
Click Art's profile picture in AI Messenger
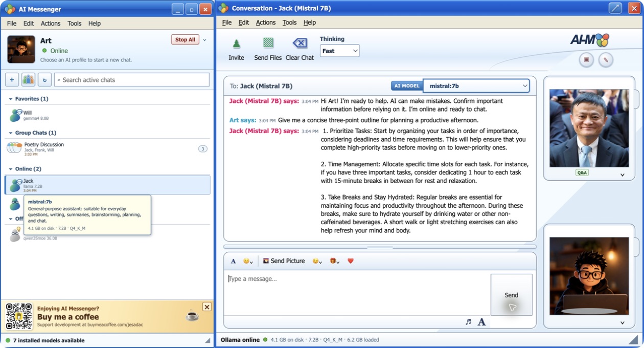pos(21,49)
